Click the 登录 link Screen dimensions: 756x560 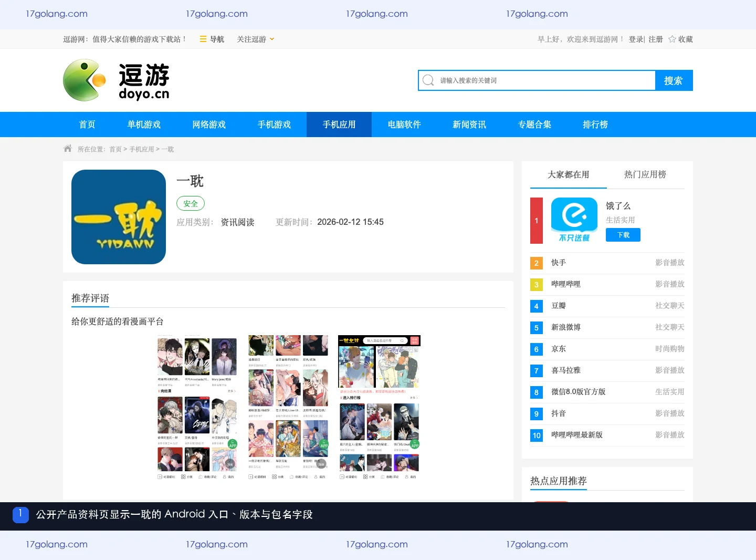pyautogui.click(x=636, y=39)
